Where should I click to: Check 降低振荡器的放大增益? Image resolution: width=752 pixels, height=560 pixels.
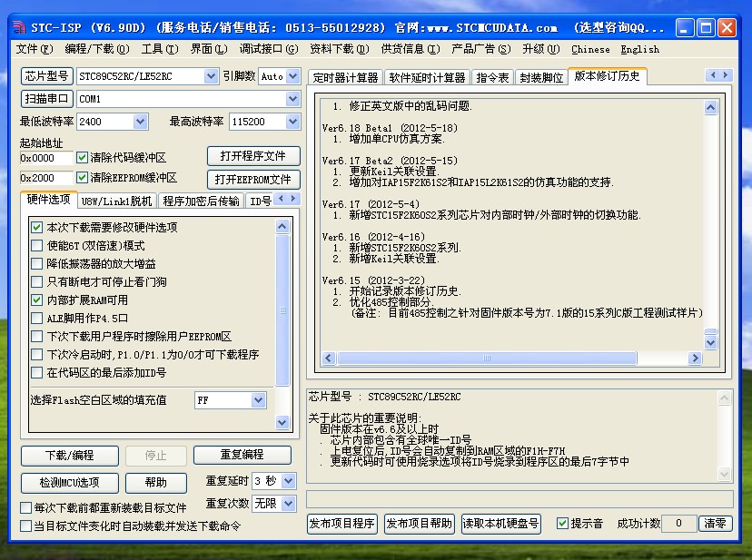[x=37, y=264]
